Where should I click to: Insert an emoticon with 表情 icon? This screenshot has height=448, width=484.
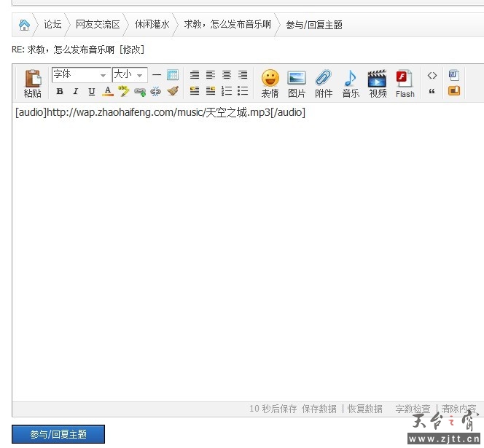pos(270,82)
